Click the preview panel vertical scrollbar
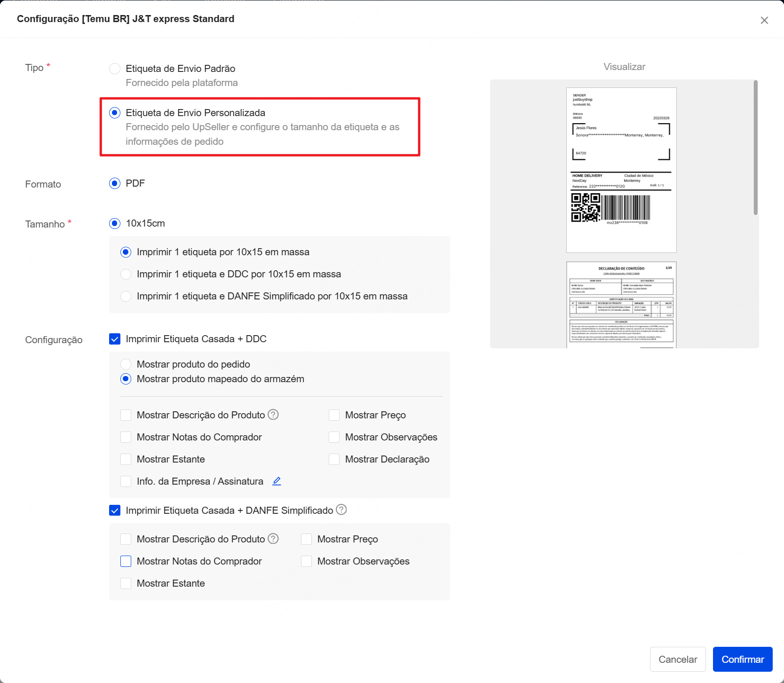This screenshot has height=683, width=784. [x=755, y=148]
